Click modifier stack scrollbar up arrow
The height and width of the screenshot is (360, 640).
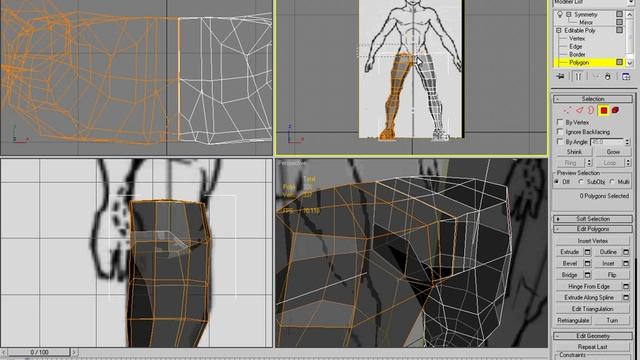coord(629,14)
